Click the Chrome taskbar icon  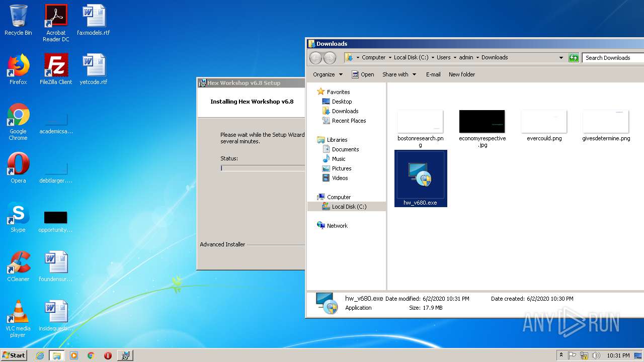tap(91, 355)
